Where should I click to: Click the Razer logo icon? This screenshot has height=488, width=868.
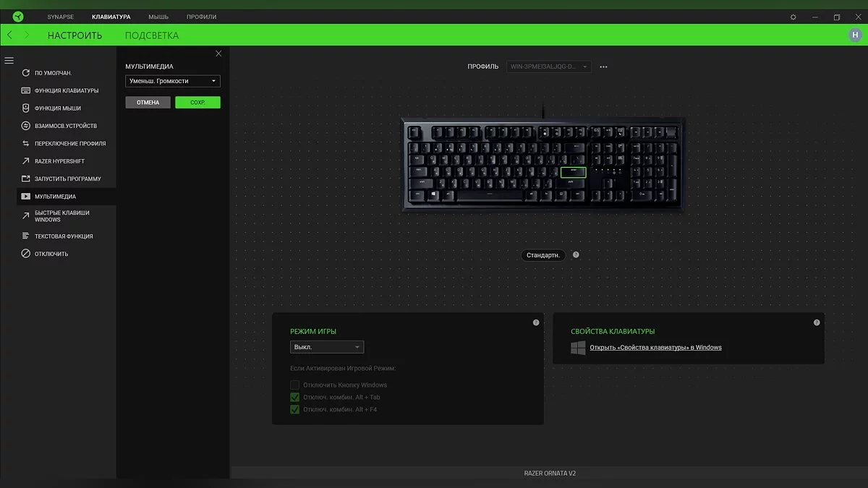(18, 17)
